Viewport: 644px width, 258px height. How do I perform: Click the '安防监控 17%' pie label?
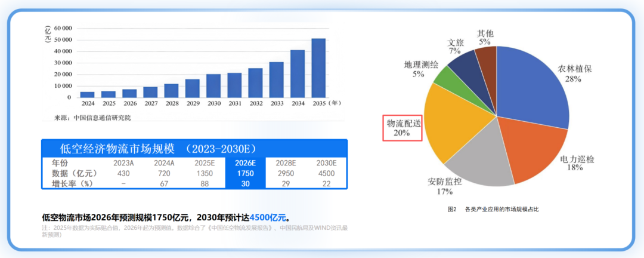(445, 186)
